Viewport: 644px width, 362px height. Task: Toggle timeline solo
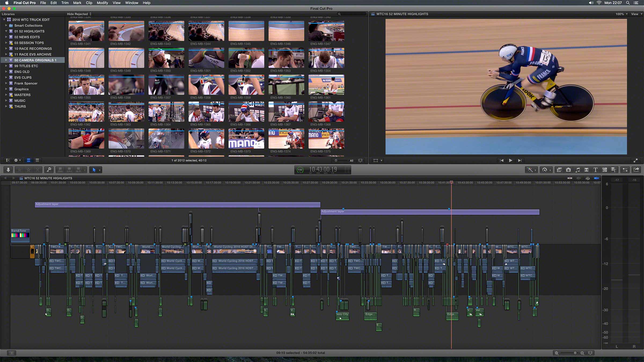tap(588, 178)
